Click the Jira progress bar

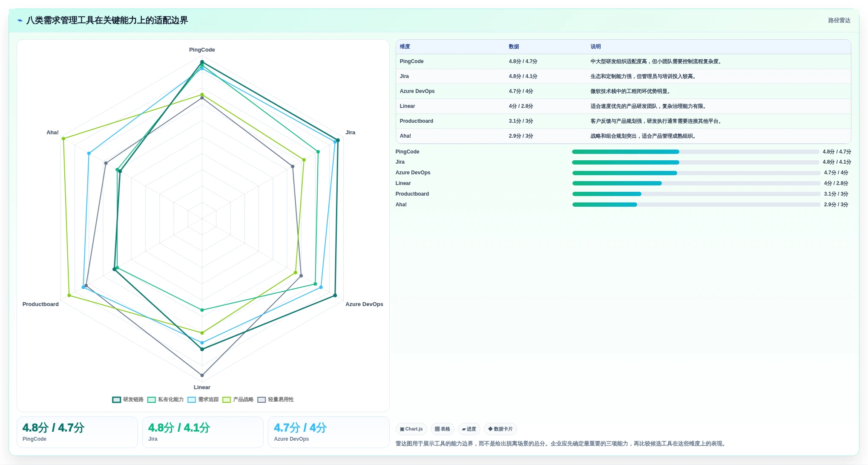tap(695, 162)
